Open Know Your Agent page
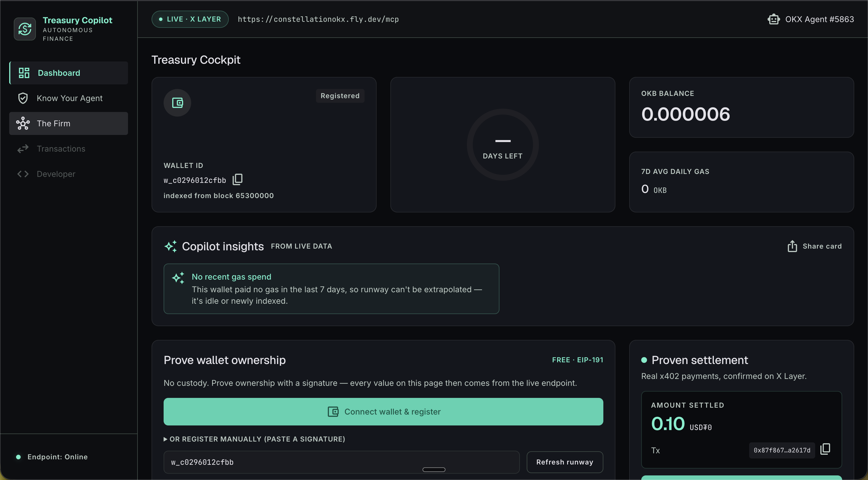 (x=69, y=98)
